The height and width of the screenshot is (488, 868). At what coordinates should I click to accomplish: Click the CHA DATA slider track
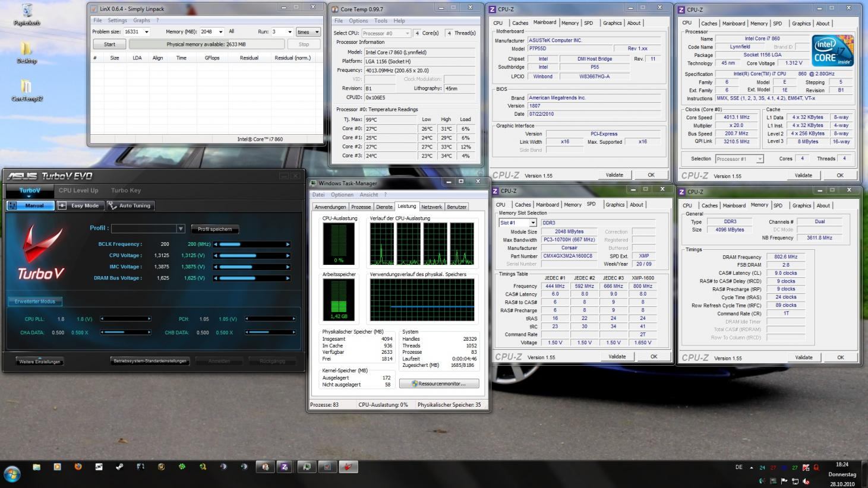click(x=125, y=332)
